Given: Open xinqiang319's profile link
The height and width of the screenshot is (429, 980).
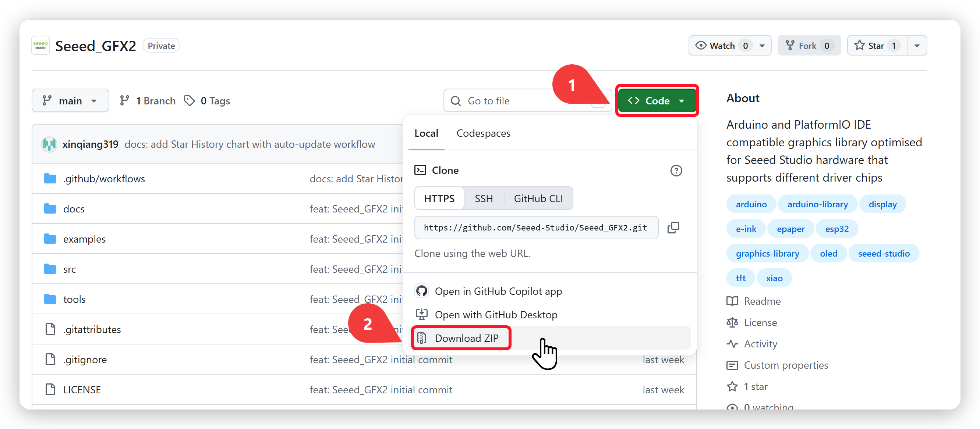Looking at the screenshot, I should click(x=91, y=144).
